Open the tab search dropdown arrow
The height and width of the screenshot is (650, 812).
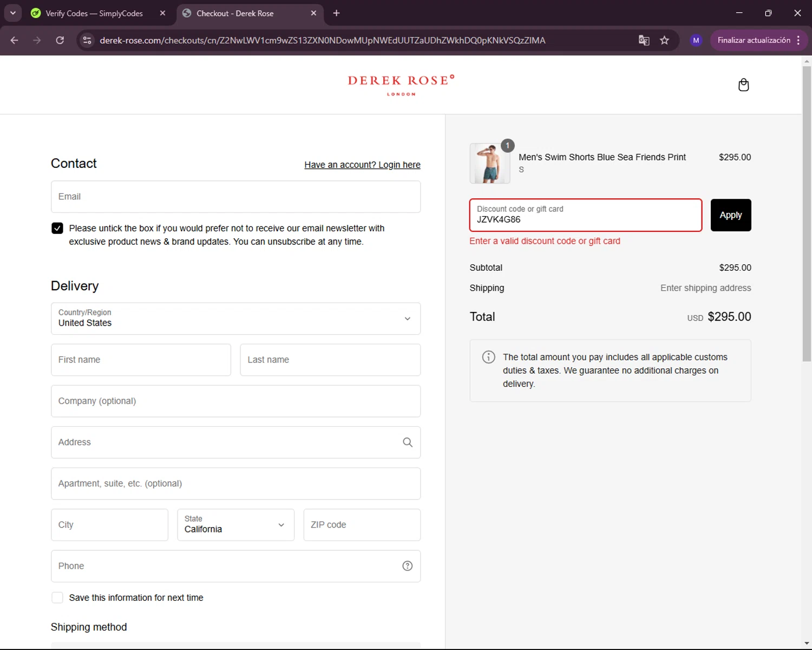(13, 13)
